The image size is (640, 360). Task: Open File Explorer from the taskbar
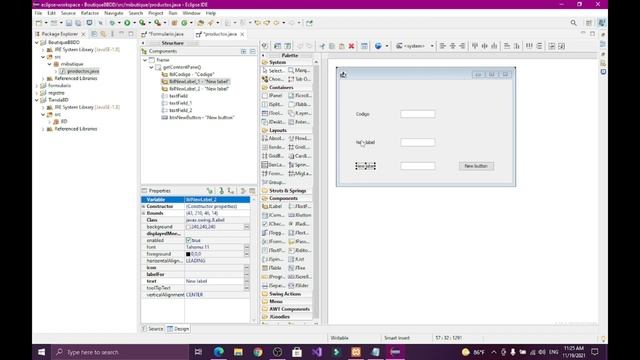[x=238, y=352]
